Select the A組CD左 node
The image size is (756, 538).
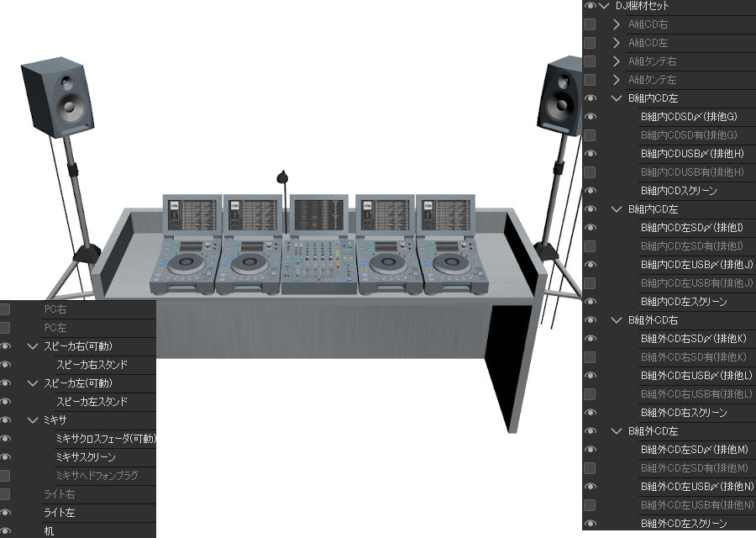pyautogui.click(x=664, y=42)
